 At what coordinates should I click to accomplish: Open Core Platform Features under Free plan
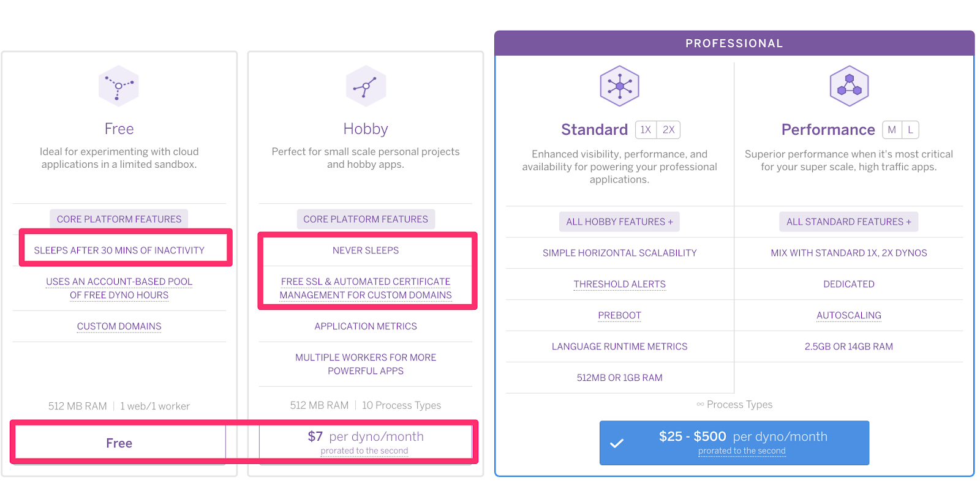119,219
